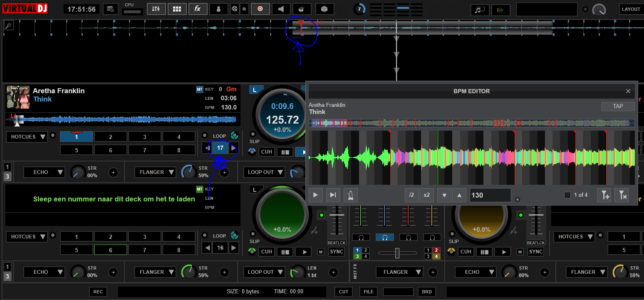Open the green deck ECHO effect dropdown
This screenshot has width=644, height=300.
(x=44, y=272)
